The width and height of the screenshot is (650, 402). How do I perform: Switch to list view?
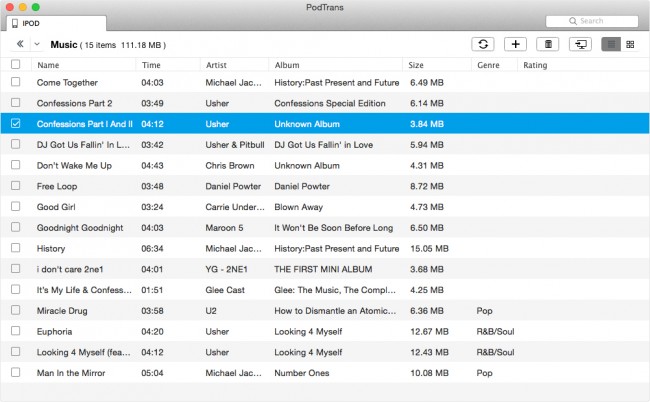(611, 44)
